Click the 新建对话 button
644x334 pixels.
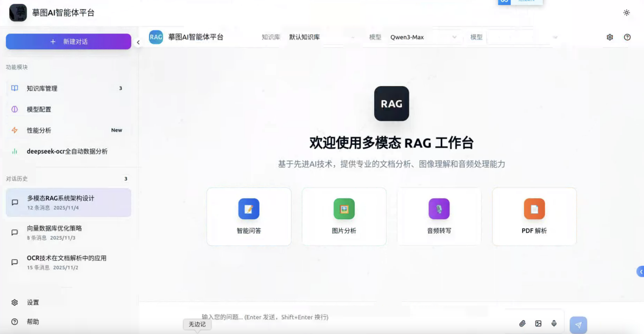(68, 41)
